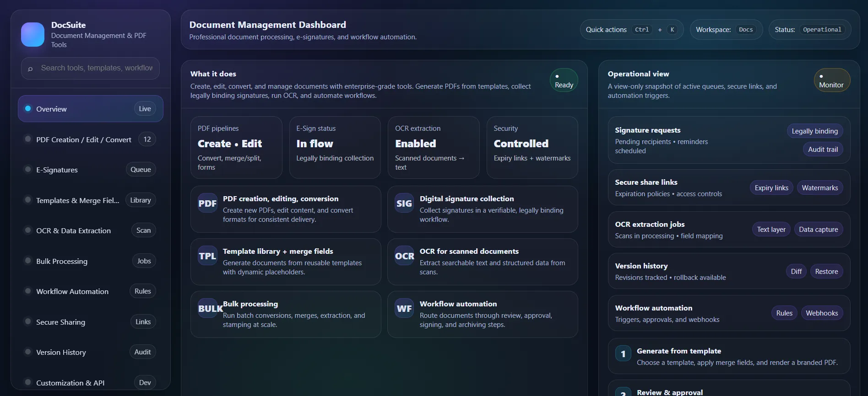Image resolution: width=868 pixels, height=396 pixels.
Task: Click the Expiry links tag
Action: click(771, 188)
